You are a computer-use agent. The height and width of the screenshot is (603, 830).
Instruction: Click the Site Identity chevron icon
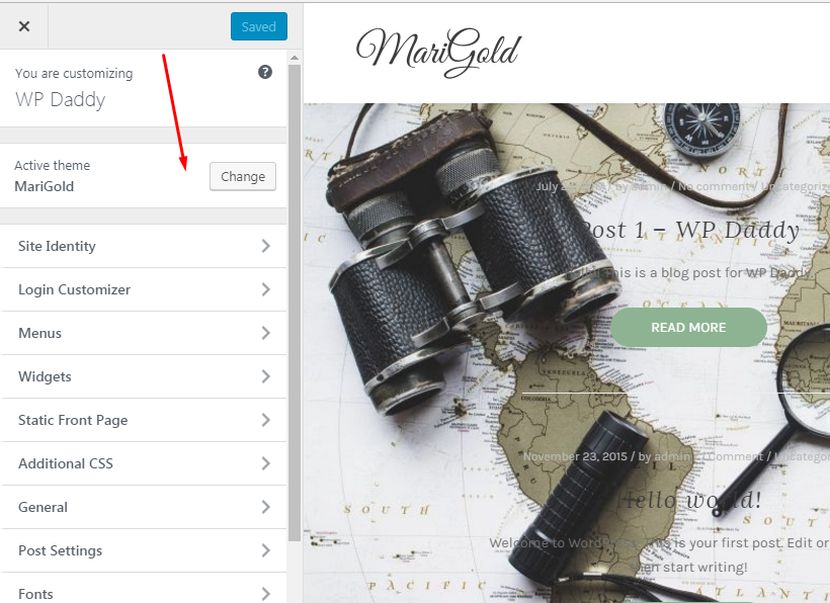point(266,246)
